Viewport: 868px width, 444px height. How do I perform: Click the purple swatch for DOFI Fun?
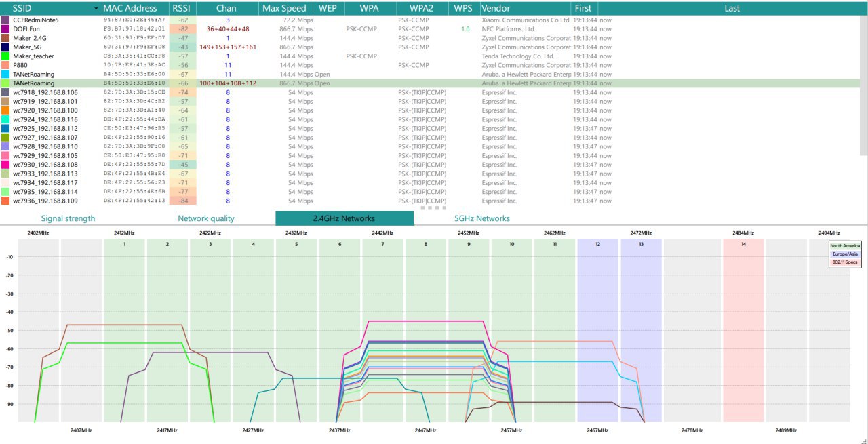(5, 29)
